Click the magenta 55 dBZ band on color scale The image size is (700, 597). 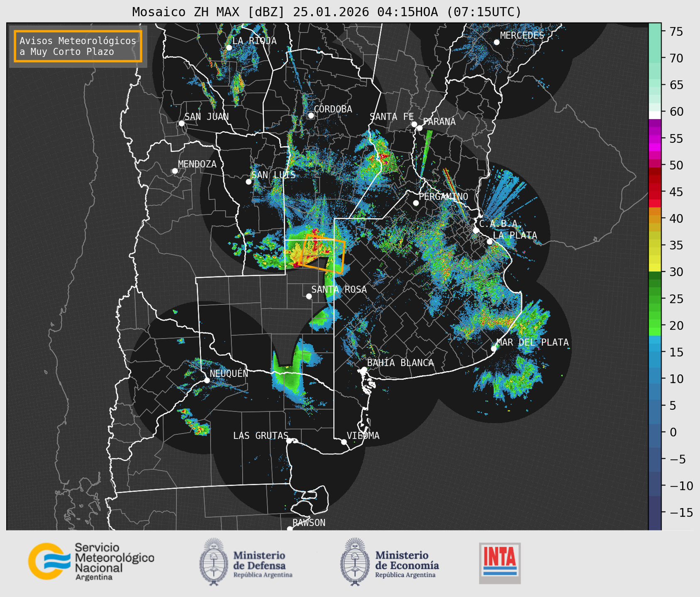point(655,139)
